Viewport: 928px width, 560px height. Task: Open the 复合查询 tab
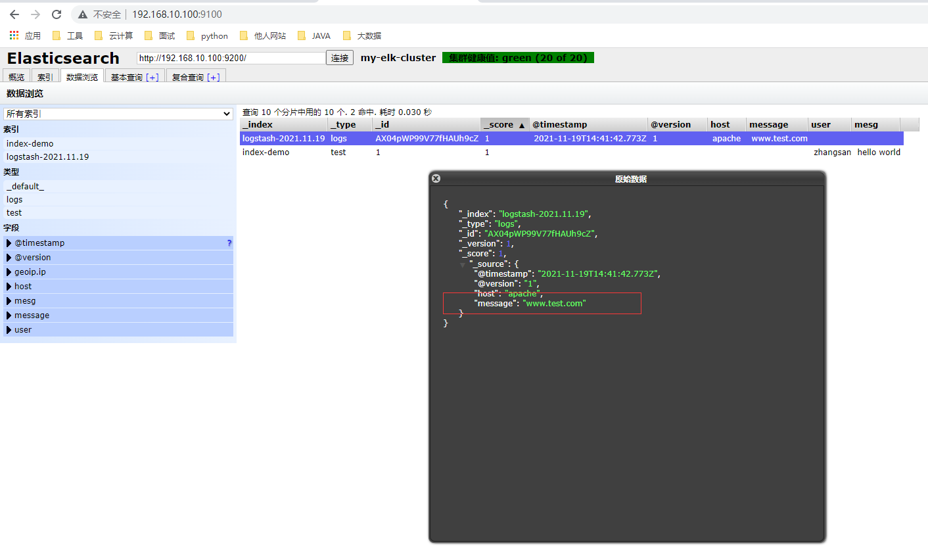(x=188, y=77)
